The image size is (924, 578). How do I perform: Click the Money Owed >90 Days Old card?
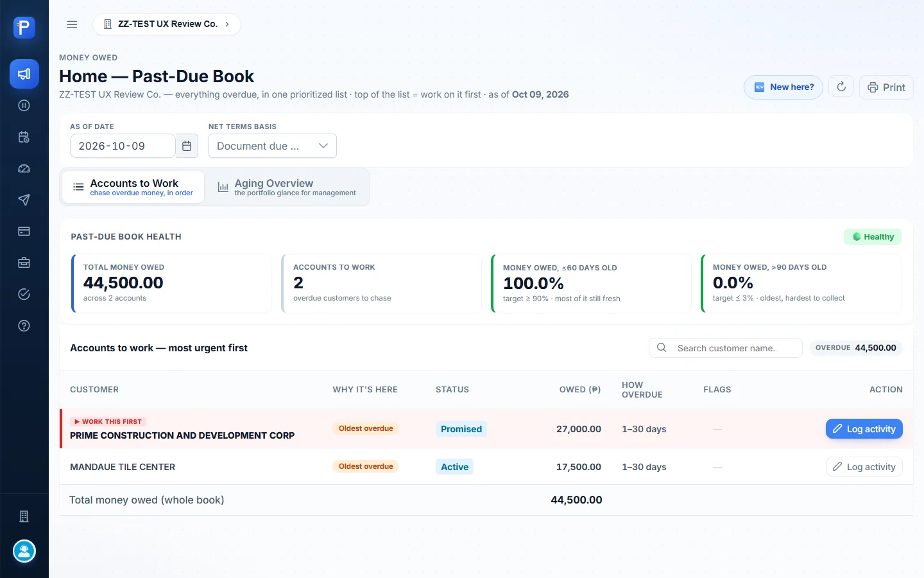tap(801, 283)
